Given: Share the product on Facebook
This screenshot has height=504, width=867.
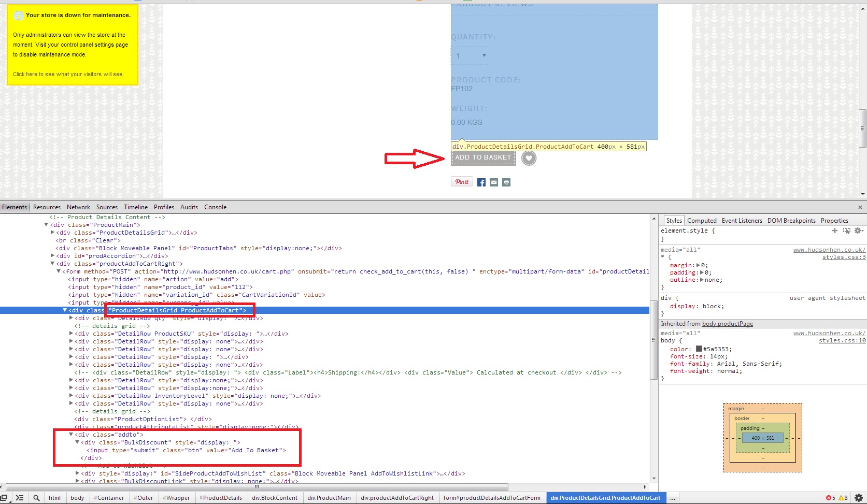Looking at the screenshot, I should [x=481, y=182].
